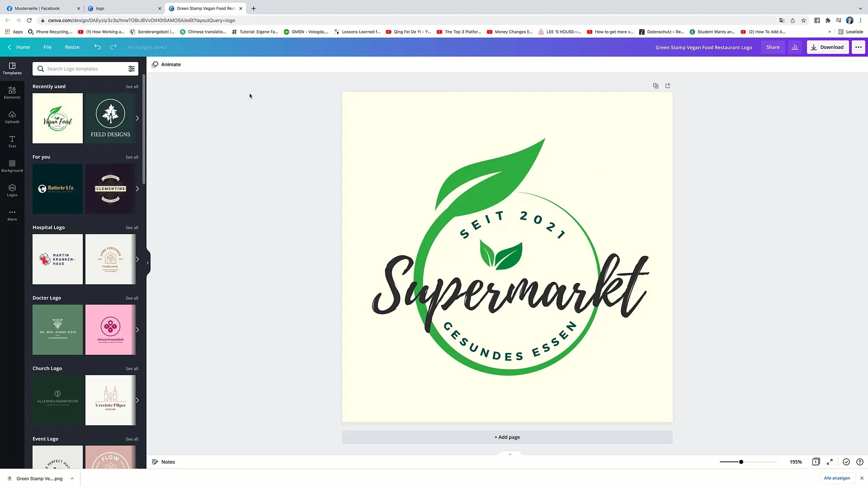The image size is (868, 488).
Task: Click the Share button
Action: pos(773,47)
